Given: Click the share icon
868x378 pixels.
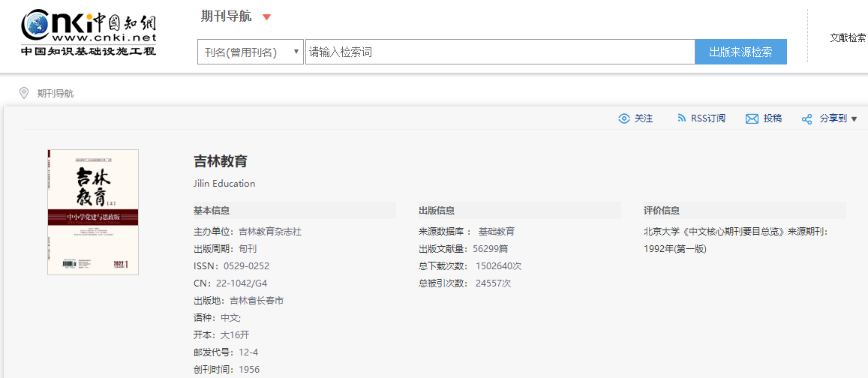Looking at the screenshot, I should tap(807, 119).
